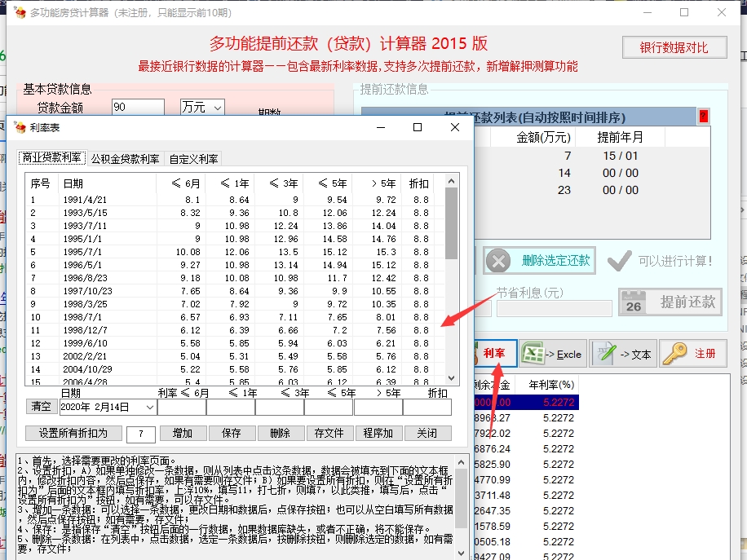The width and height of the screenshot is (747, 560).
Task: Maximize the 利率表 window
Action: coord(418,127)
